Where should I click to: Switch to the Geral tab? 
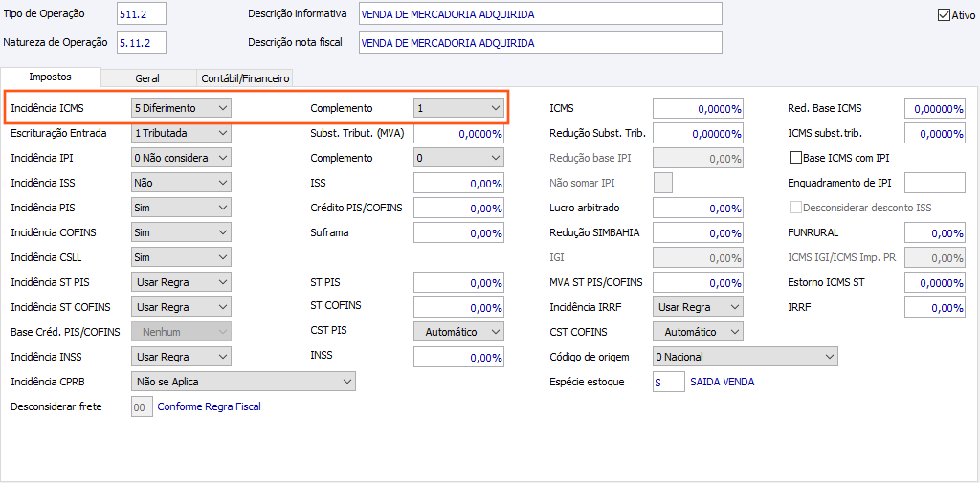(x=147, y=78)
